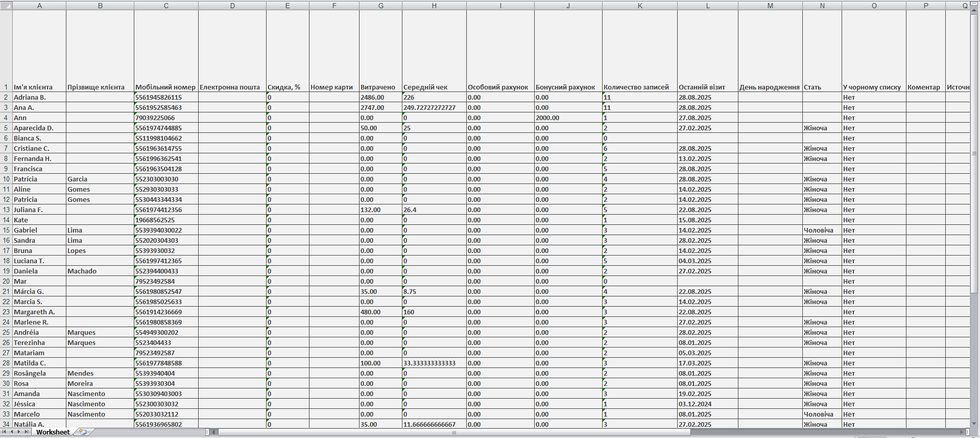Go to next sheet using tab arrow
Viewport: 980px width, 438px height.
(x=19, y=432)
